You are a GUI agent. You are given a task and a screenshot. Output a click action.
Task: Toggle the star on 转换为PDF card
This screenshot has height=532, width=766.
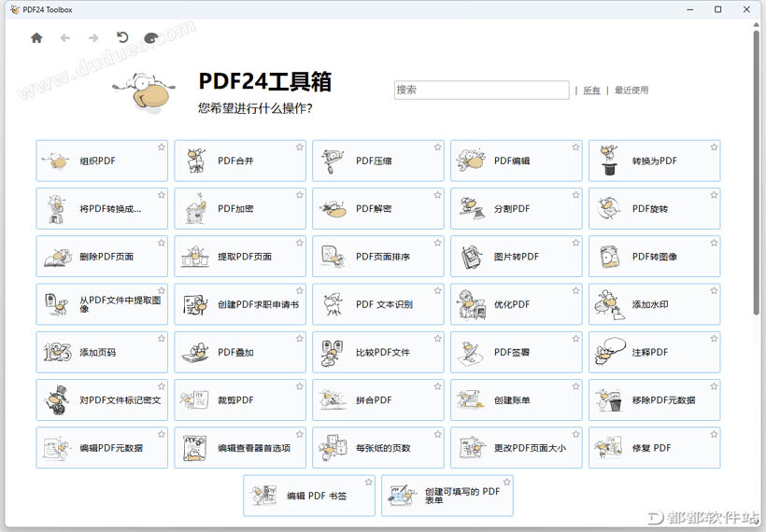pos(715,147)
